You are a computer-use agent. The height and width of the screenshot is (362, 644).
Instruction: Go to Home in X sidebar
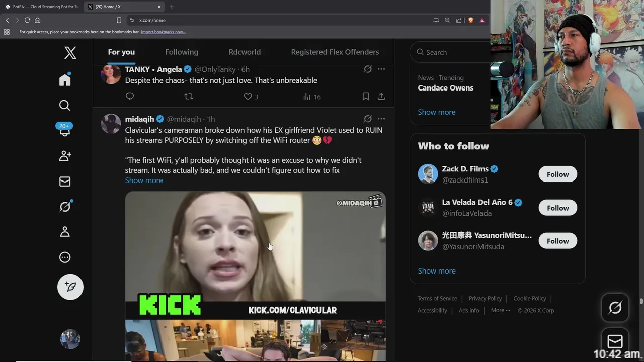[x=65, y=80]
